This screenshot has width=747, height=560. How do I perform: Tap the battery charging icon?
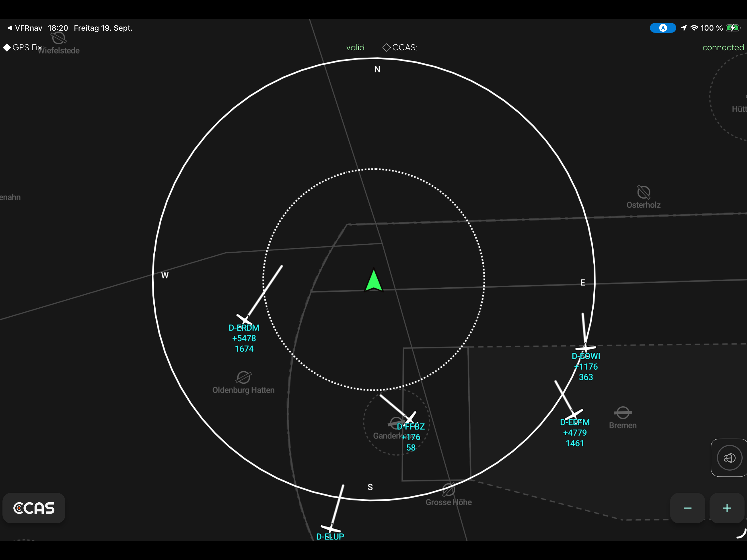click(x=733, y=28)
